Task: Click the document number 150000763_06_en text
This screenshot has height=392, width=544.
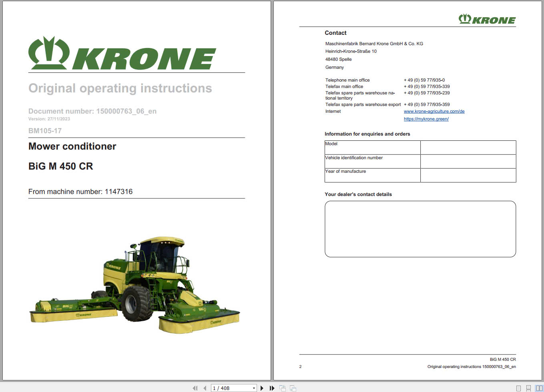Action: [x=126, y=111]
